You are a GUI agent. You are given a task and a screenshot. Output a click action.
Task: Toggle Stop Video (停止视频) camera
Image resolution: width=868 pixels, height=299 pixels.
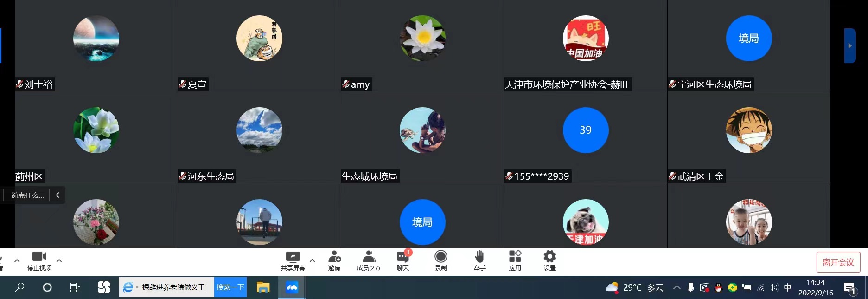(39, 261)
